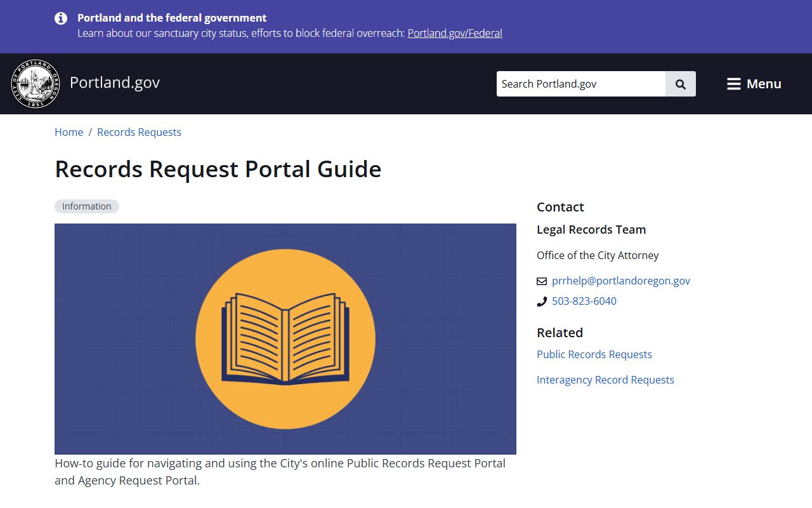Call the 503-823-6040 phone link
This screenshot has width=812, height=508.
click(584, 301)
